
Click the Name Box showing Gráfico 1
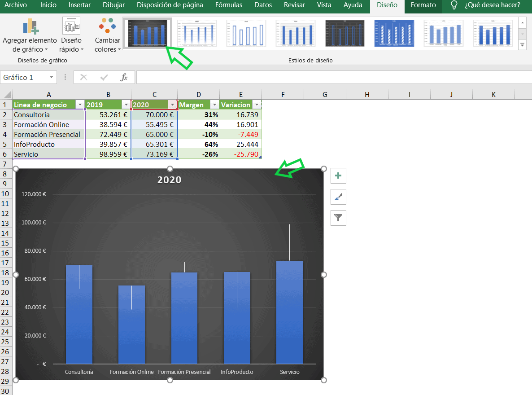24,78
